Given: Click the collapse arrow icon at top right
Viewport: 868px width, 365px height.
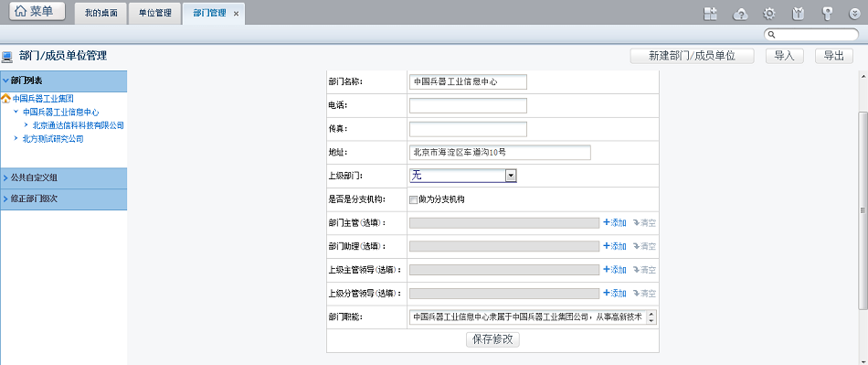Looking at the screenshot, I should (854, 15).
